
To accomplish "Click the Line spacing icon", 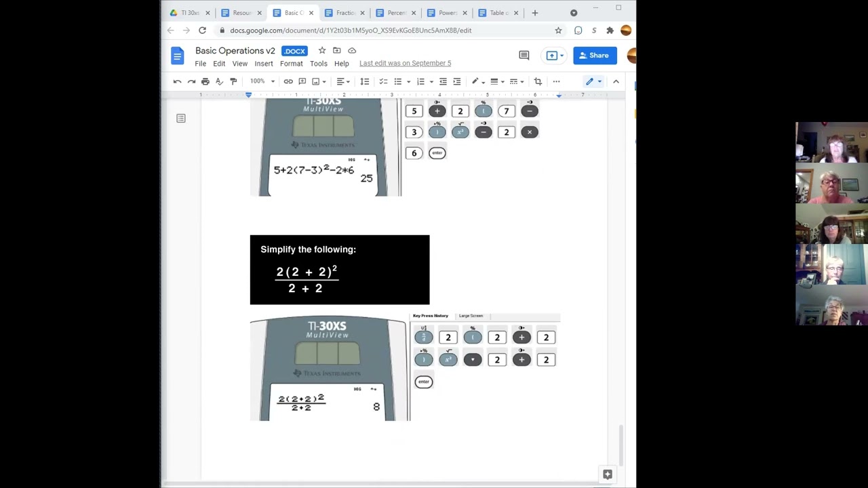I will (x=365, y=81).
